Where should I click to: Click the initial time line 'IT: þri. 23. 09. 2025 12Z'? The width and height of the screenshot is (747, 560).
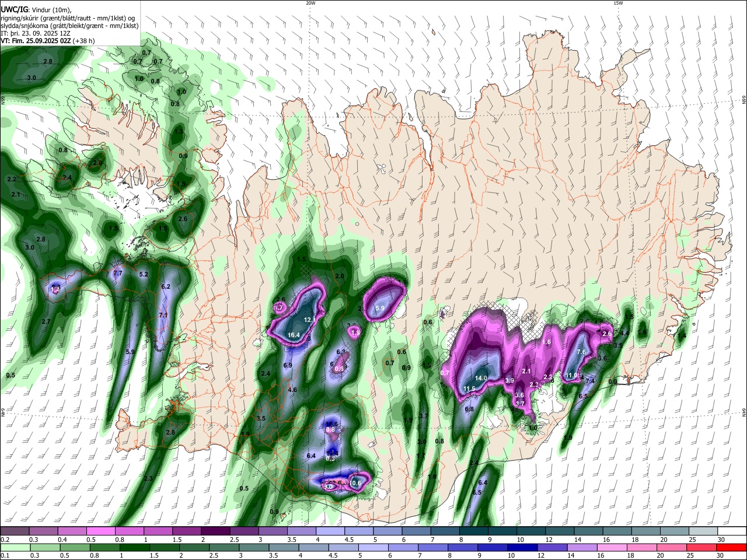coord(36,33)
